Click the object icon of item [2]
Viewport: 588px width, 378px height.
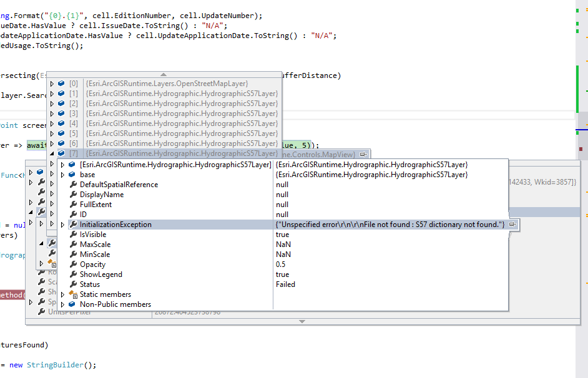(x=62, y=104)
